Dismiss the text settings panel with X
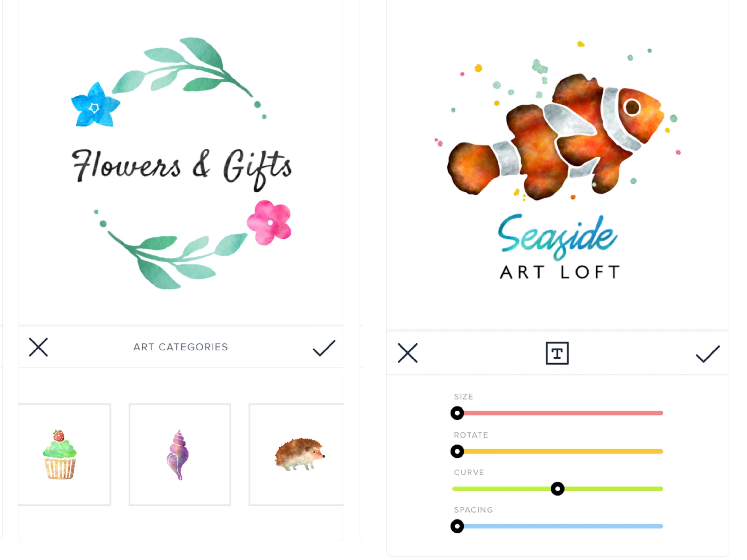 408,353
